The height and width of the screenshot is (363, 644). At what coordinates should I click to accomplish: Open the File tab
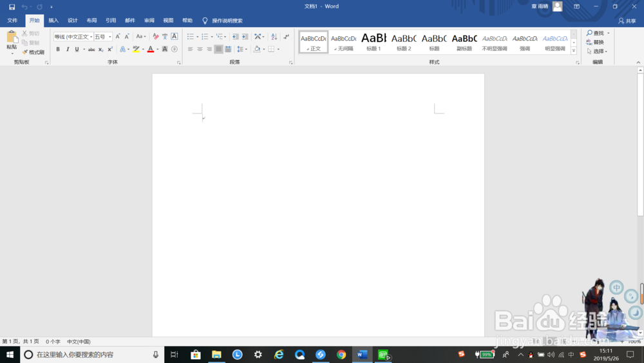[x=12, y=21]
